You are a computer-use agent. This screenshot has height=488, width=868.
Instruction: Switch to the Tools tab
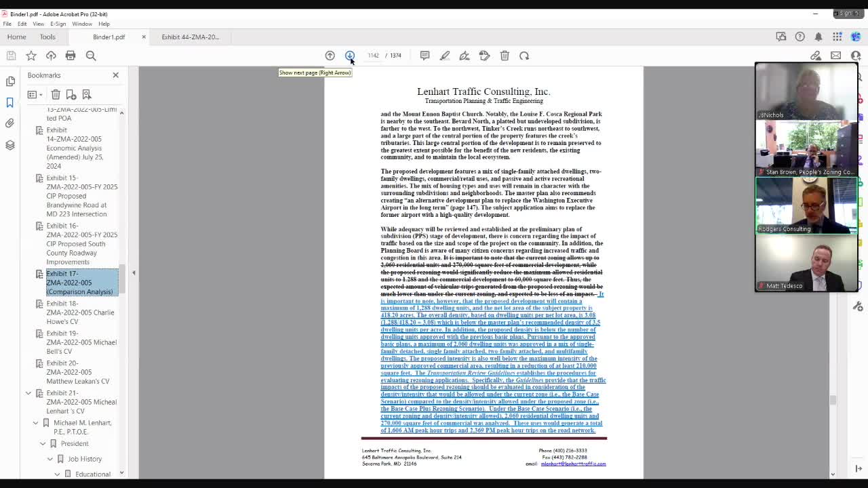click(x=47, y=37)
